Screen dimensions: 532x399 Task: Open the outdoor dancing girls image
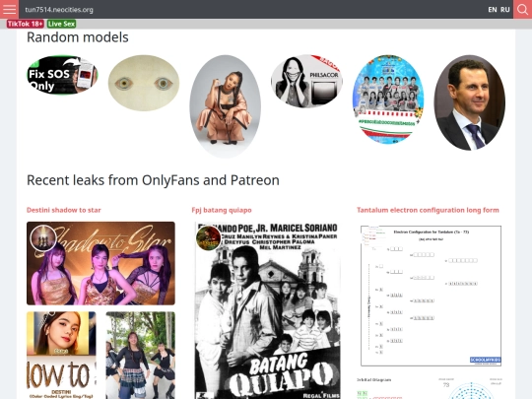point(141,356)
